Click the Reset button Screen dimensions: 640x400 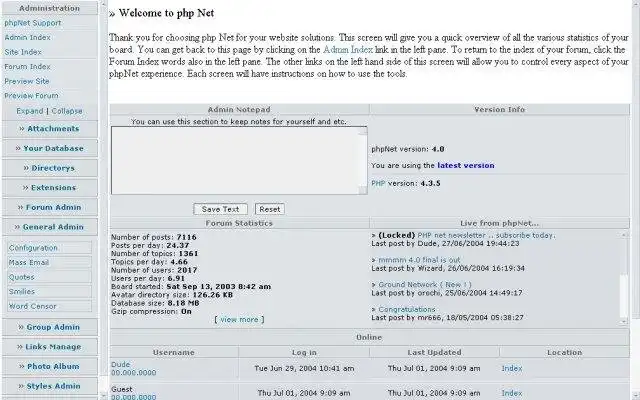point(270,209)
